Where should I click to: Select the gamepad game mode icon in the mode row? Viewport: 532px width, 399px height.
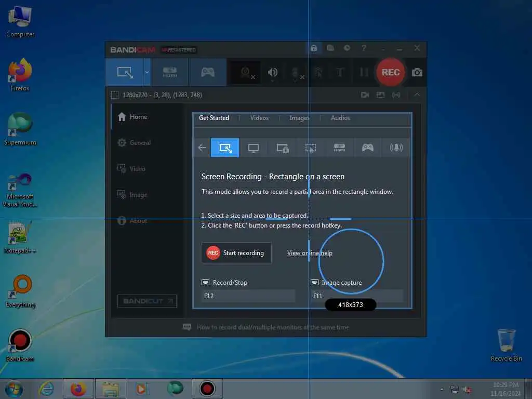(367, 148)
